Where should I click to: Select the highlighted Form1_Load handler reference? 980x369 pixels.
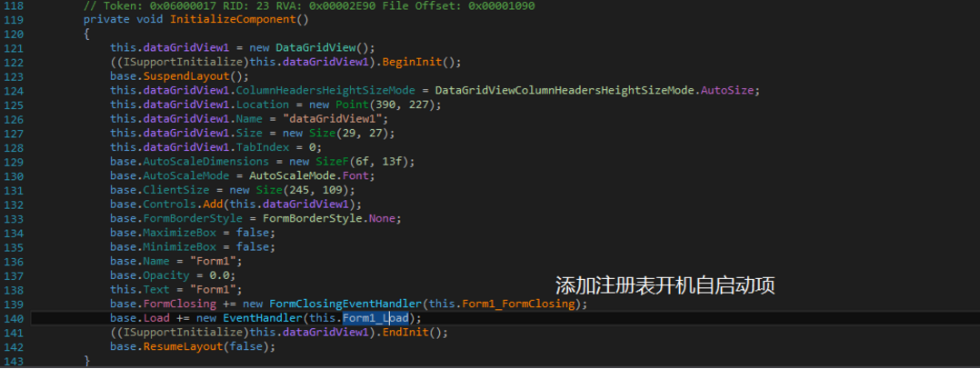375,318
